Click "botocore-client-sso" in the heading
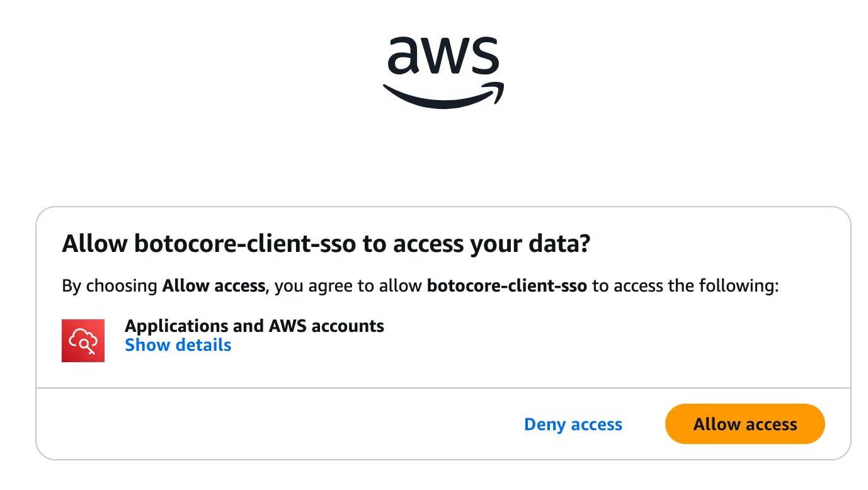 [246, 244]
